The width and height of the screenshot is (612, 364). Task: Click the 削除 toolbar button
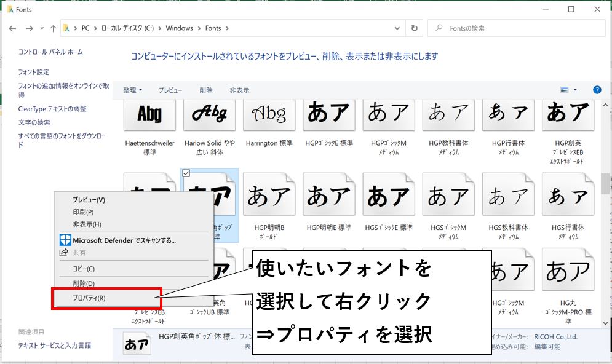point(206,90)
